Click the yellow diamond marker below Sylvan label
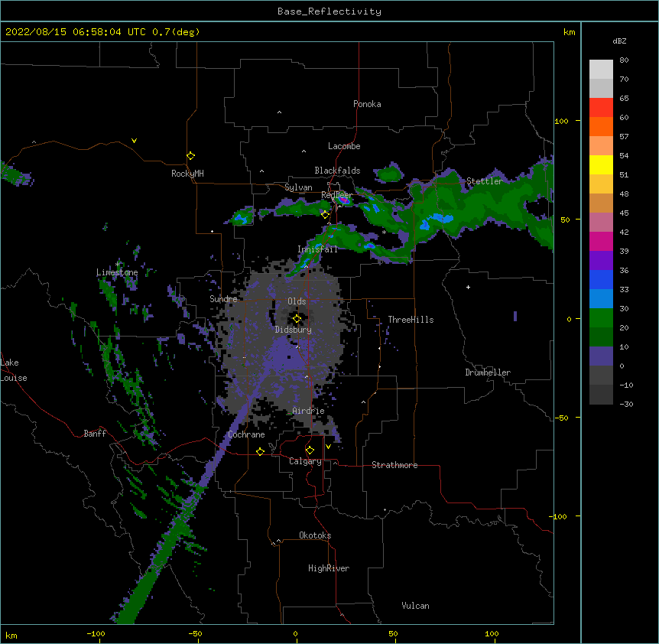The height and width of the screenshot is (644, 659). click(325, 215)
